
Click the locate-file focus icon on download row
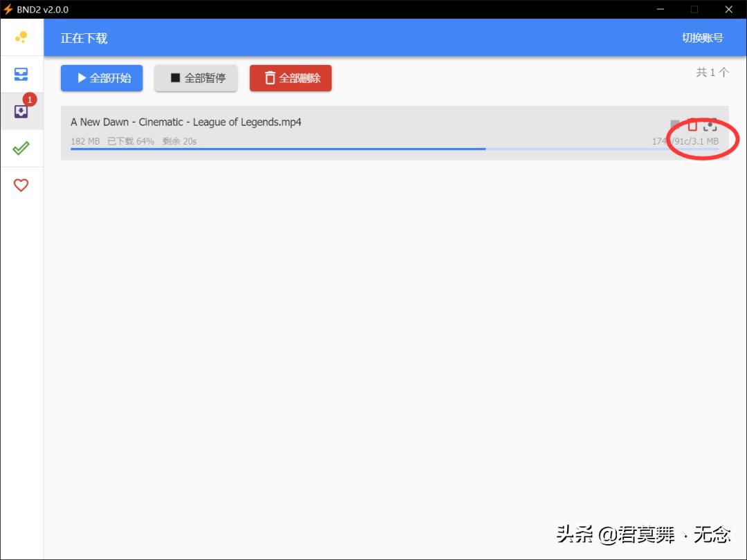[710, 124]
